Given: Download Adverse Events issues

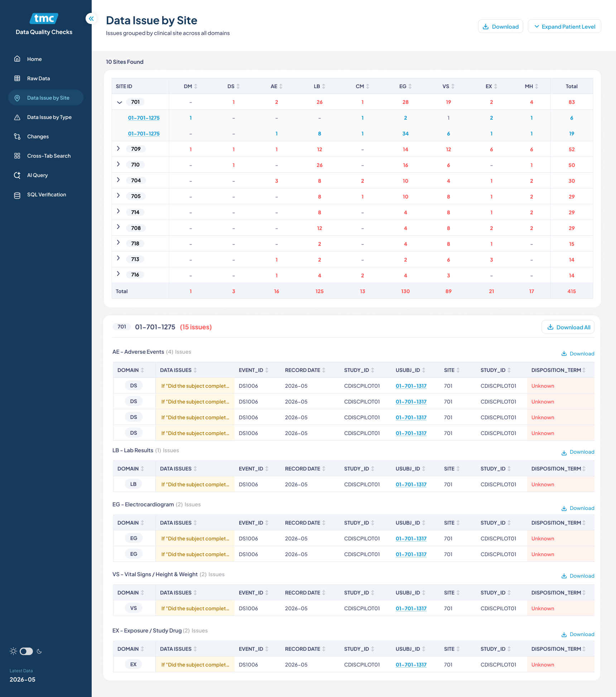Looking at the screenshot, I should (578, 354).
